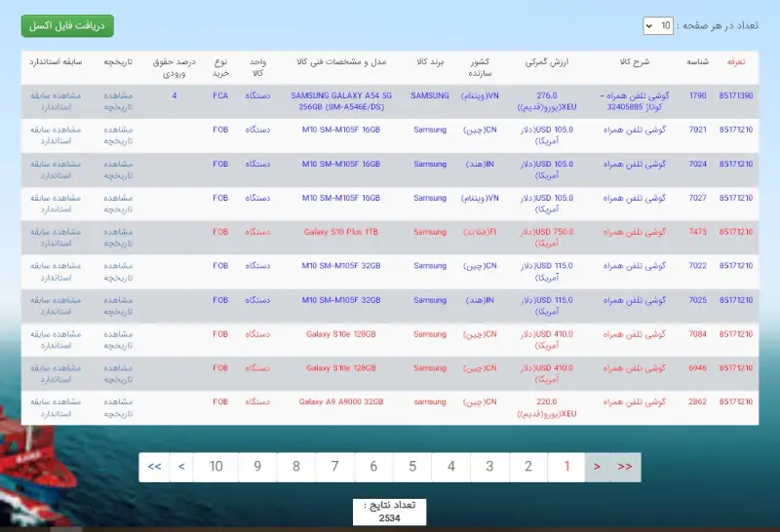Click the شناسه column header
The width and height of the screenshot is (780, 532).
point(697,61)
